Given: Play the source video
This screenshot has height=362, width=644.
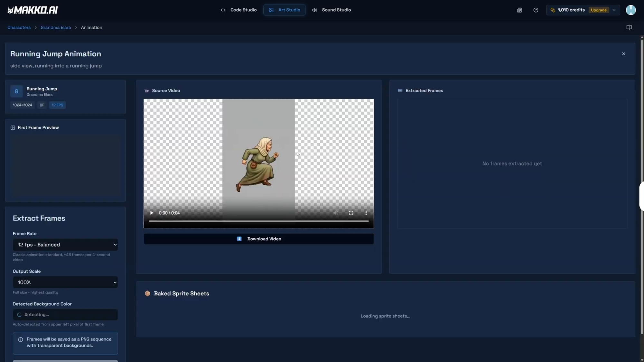Looking at the screenshot, I should point(152,213).
